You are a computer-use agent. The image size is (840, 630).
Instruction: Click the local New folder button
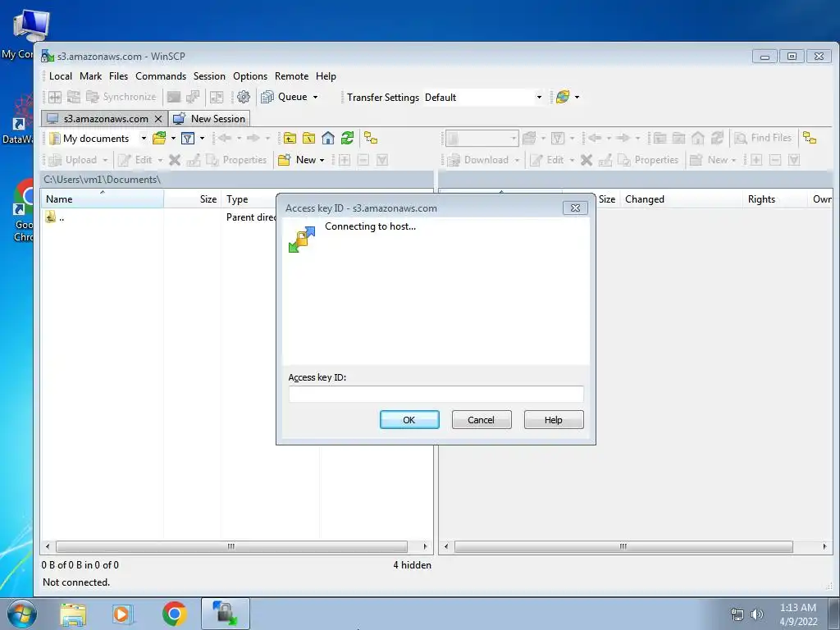(x=297, y=160)
